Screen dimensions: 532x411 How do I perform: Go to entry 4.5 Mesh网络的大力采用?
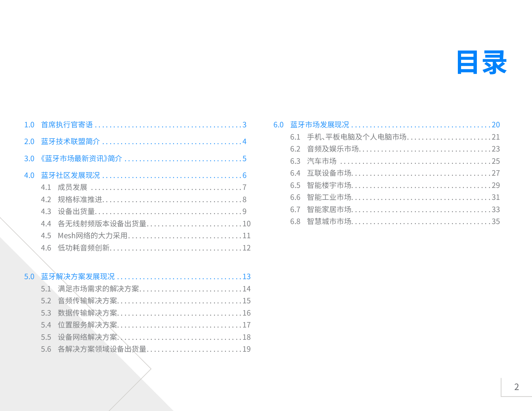tap(146, 236)
